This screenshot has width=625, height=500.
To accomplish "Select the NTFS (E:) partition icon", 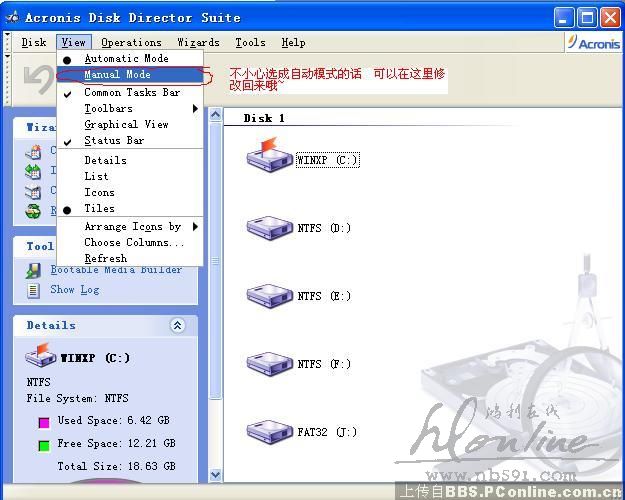I will coord(269,295).
